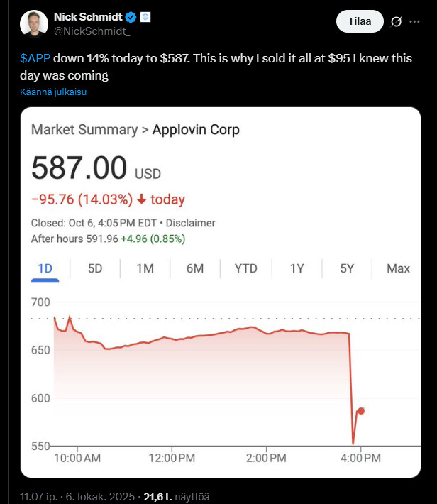Image resolution: width=437 pixels, height=504 pixels.
Task: Click the Käännä julkaisu translate link
Action: pos(53,92)
